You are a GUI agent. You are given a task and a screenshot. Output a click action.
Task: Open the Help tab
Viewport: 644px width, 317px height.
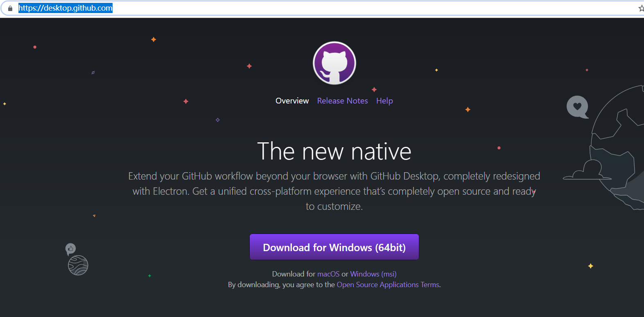point(384,101)
